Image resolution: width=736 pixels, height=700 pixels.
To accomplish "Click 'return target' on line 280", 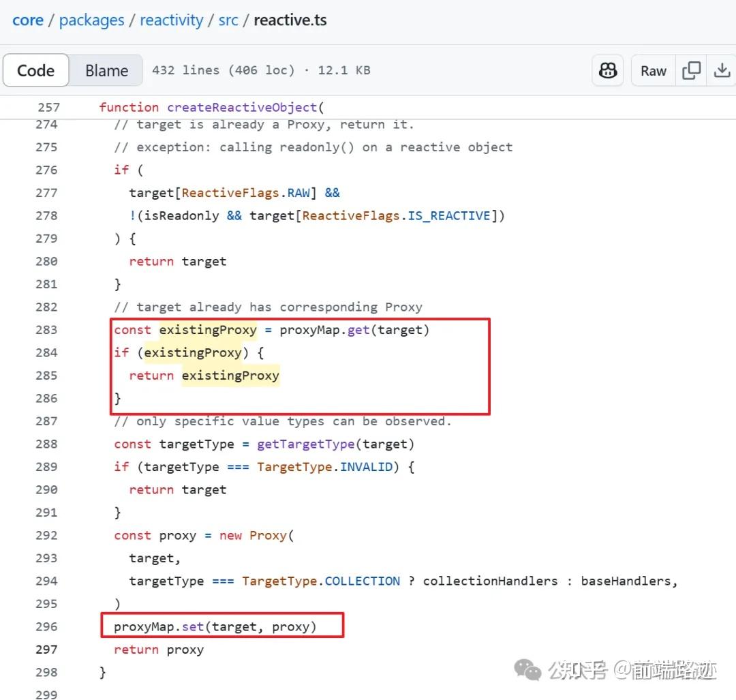I will [177, 262].
